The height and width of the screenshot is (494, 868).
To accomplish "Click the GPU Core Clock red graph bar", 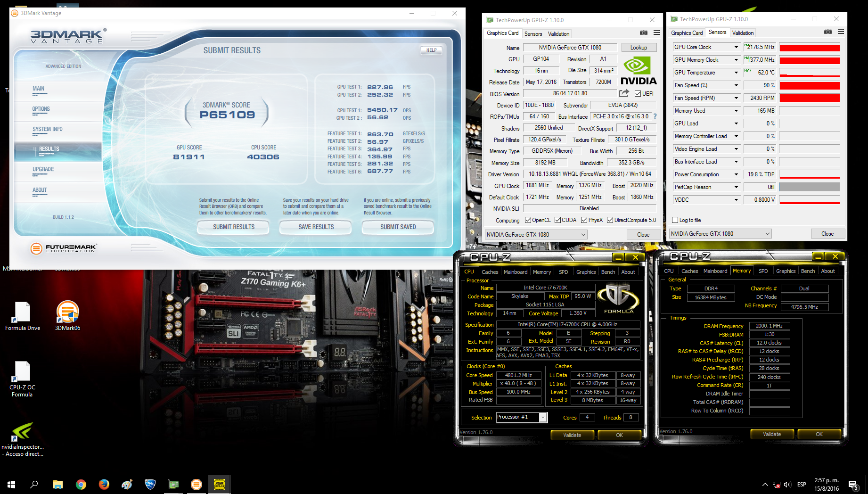I will (x=810, y=47).
